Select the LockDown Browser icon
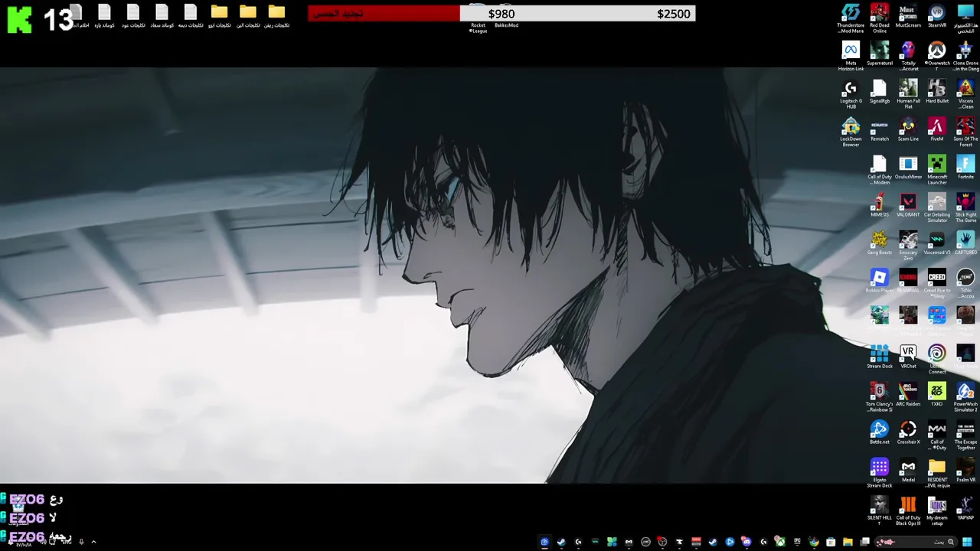 851,132
